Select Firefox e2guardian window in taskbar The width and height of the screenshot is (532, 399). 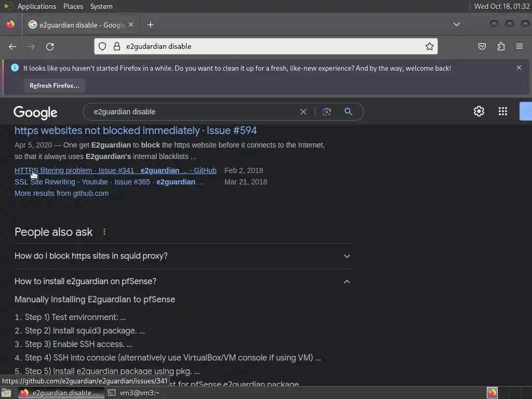pos(60,393)
